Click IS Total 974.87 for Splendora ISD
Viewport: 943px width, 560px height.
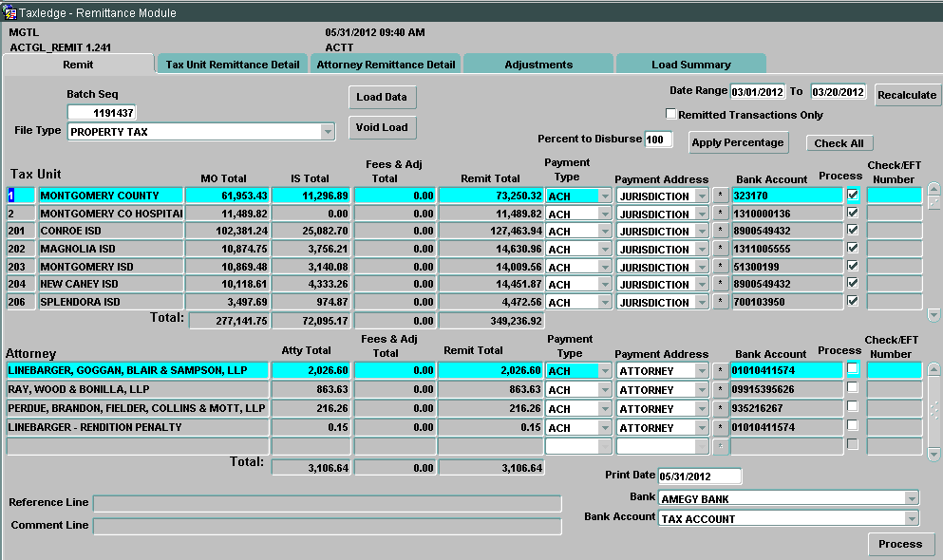pos(311,302)
